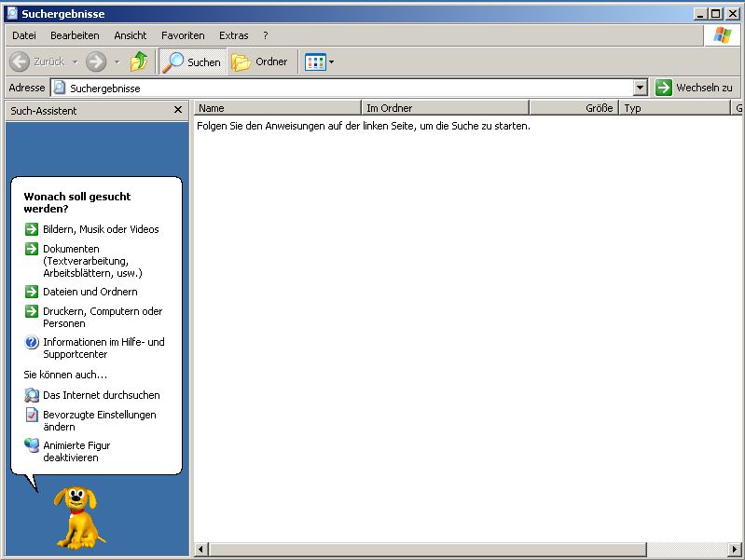Close the Such-Assistent side panel
Viewport: 745px width, 560px height.
(178, 110)
